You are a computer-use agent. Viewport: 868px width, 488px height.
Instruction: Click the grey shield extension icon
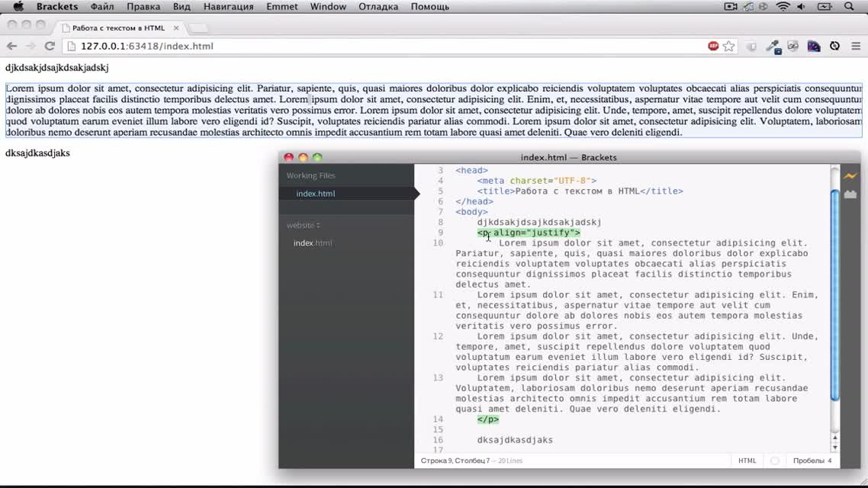(x=793, y=47)
